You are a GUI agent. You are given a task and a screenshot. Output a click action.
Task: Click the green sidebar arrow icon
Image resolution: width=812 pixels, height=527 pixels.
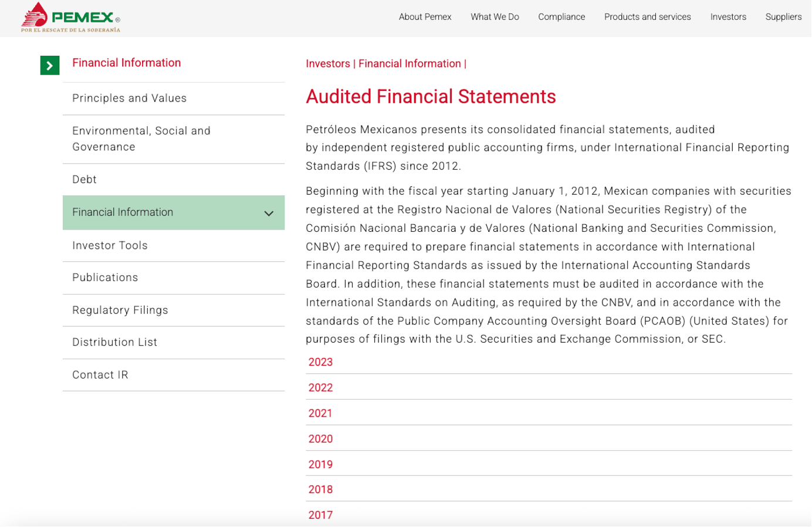click(50, 66)
